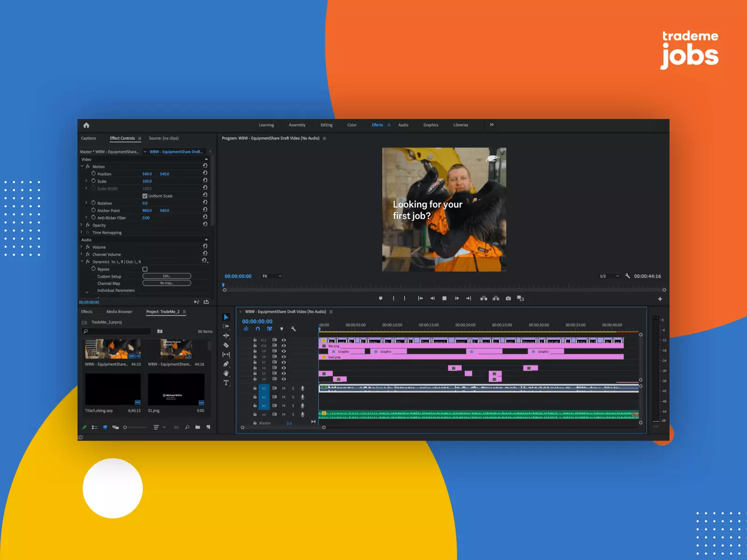Click the Mark In bracket
The width and height of the screenshot is (747, 560).
[x=394, y=298]
